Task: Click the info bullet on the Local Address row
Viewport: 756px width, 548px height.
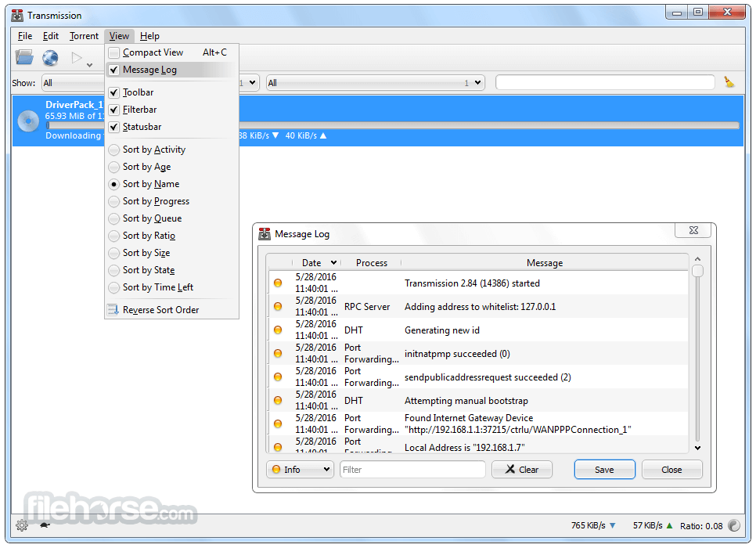Action: click(278, 447)
